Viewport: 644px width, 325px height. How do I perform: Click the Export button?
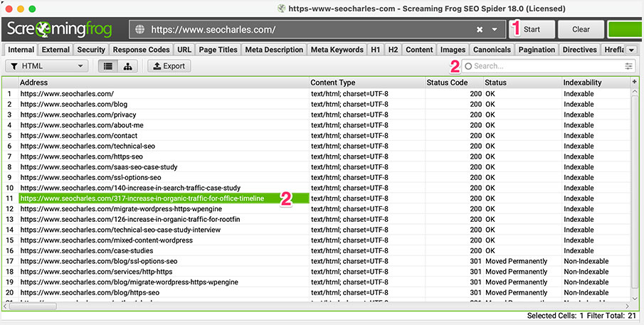169,66
